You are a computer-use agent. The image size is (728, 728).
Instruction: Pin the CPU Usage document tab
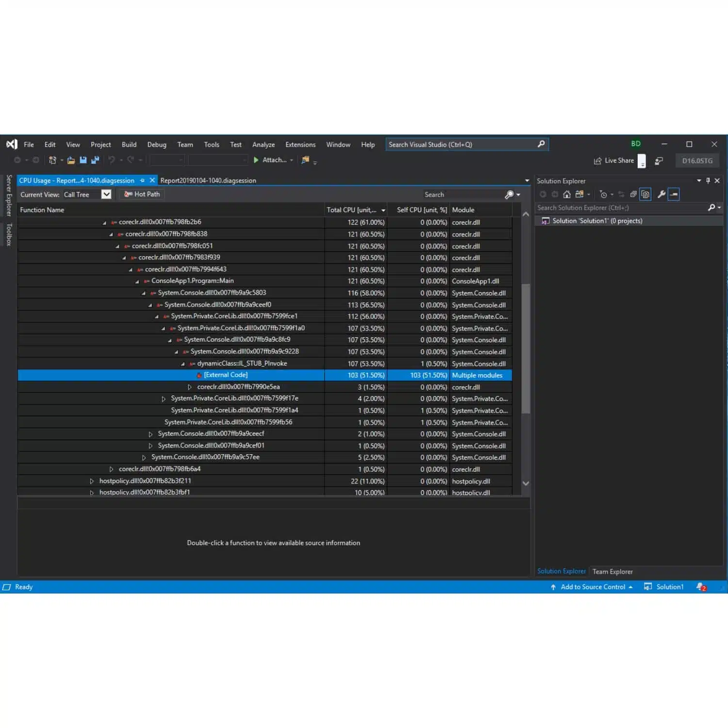click(x=142, y=181)
